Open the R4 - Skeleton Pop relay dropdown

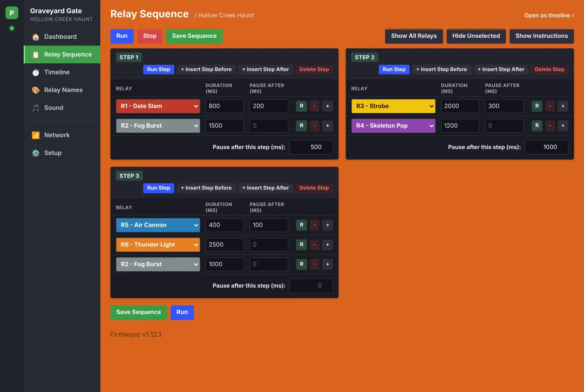[x=393, y=126]
